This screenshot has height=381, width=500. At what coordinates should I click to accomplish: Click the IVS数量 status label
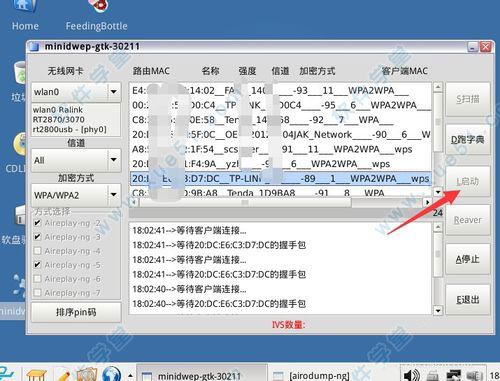click(289, 324)
